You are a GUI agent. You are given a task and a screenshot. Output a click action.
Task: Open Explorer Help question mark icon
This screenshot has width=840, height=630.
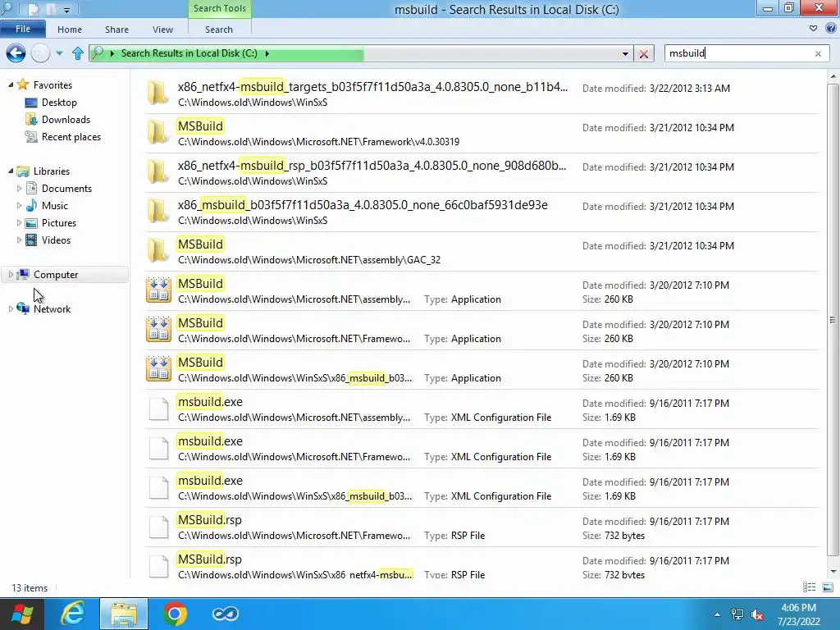(x=831, y=29)
